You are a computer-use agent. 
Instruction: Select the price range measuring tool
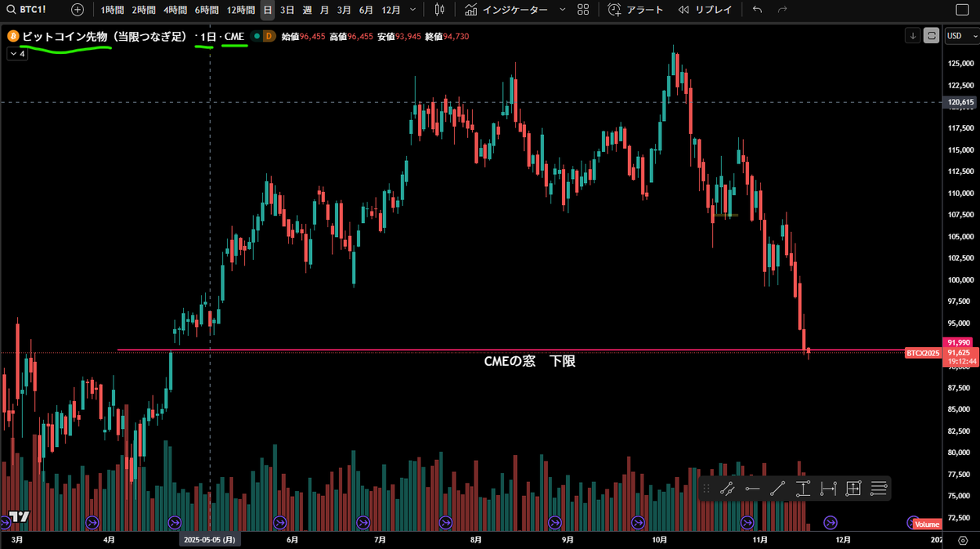[803, 489]
